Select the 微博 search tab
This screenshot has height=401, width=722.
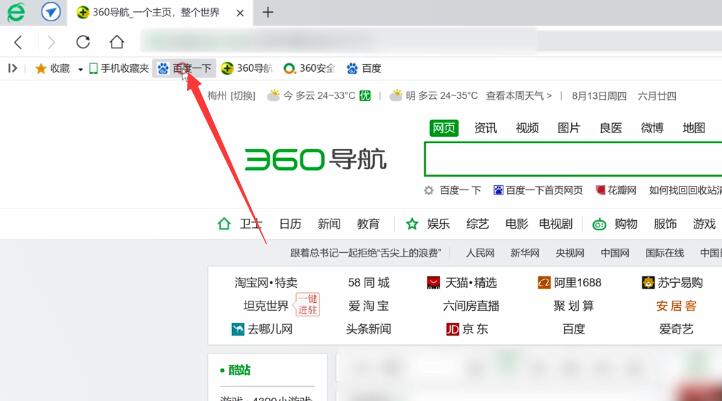652,128
